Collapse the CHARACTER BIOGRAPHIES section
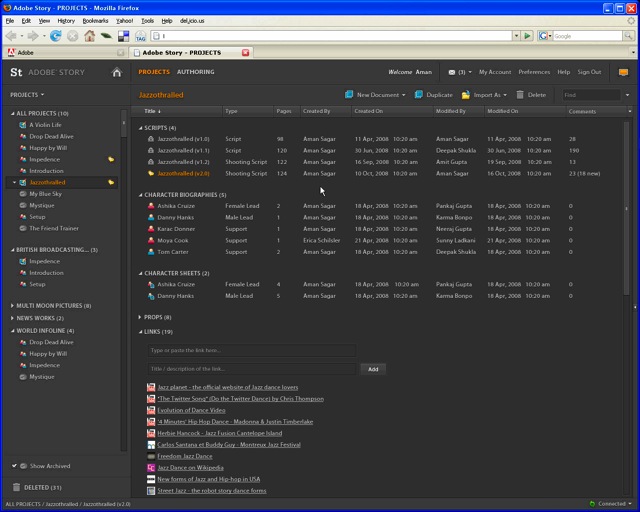This screenshot has width=640, height=512. 140,195
